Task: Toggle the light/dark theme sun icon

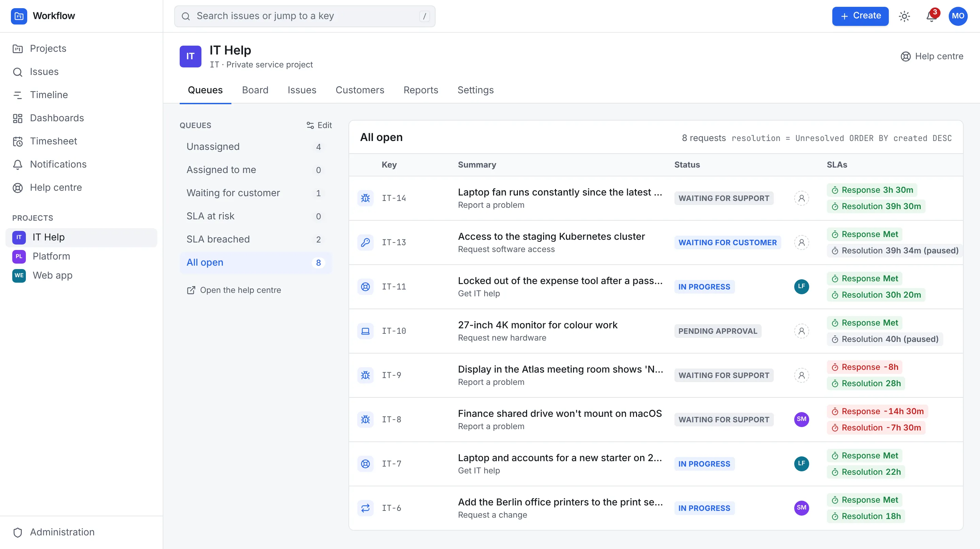Action: [x=904, y=16]
